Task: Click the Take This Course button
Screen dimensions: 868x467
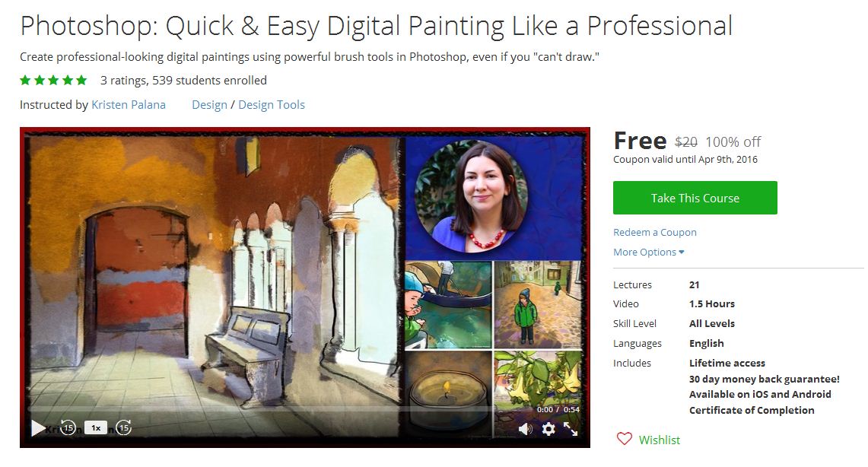Action: coord(695,198)
